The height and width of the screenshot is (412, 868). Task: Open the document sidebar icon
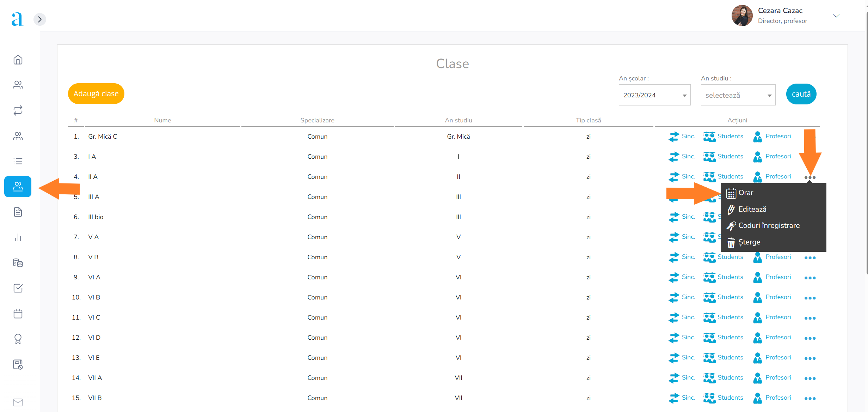18,212
